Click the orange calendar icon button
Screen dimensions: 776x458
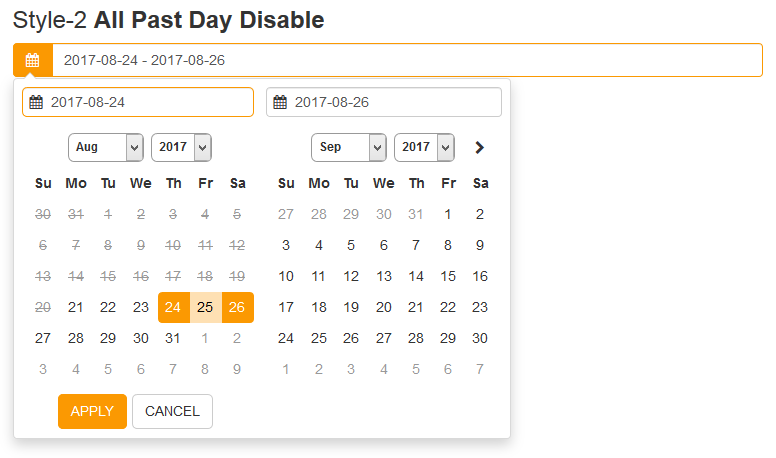[x=32, y=60]
